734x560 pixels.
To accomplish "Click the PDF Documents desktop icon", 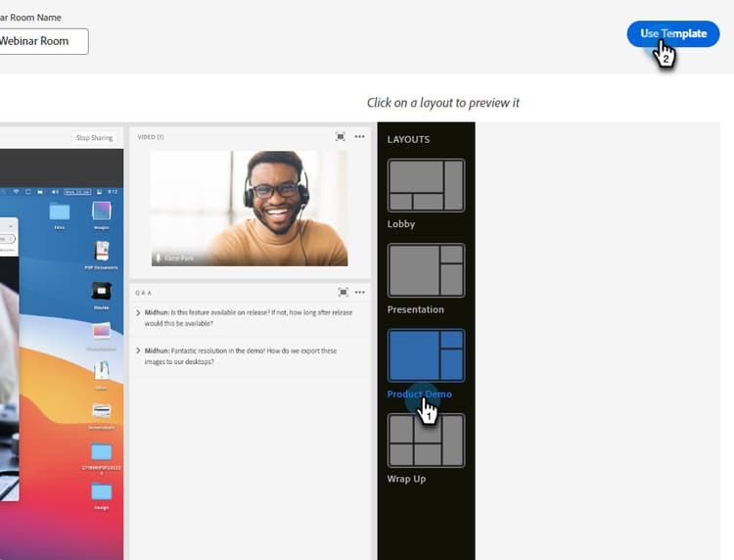I will click(x=101, y=252).
